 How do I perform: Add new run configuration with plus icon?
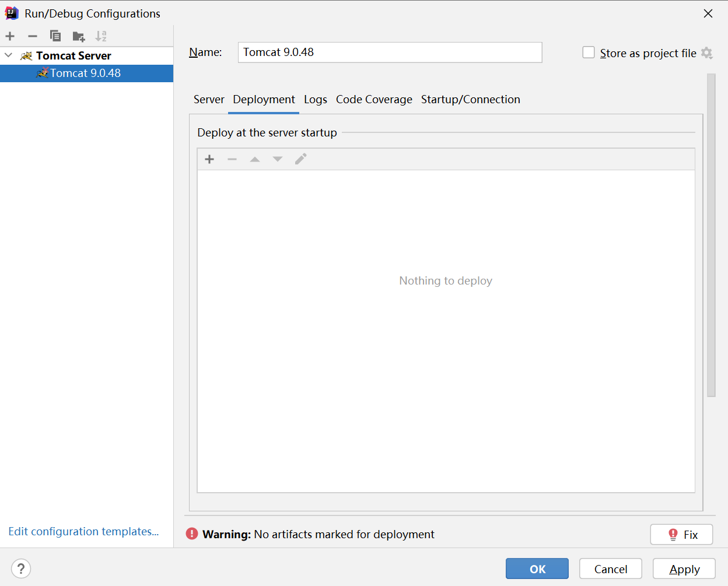pos(10,36)
